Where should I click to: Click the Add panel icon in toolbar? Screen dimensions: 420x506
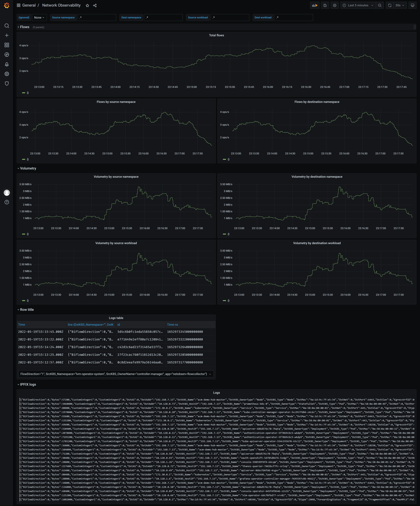[315, 5]
